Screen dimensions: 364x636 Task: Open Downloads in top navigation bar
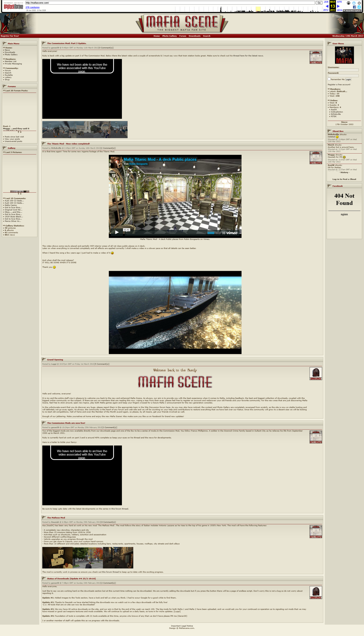click(194, 36)
